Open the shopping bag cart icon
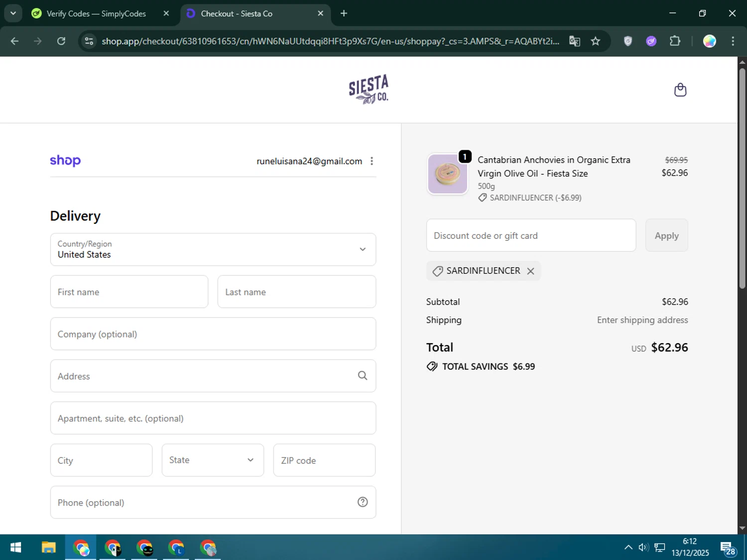 [x=680, y=90]
